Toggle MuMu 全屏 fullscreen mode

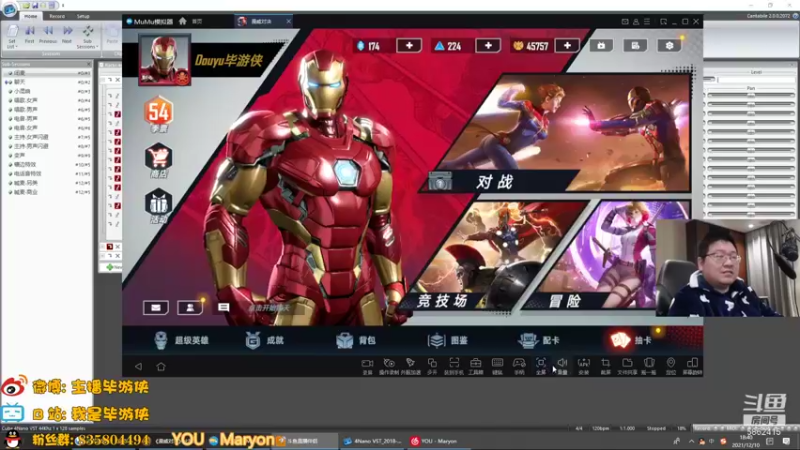pos(541,366)
